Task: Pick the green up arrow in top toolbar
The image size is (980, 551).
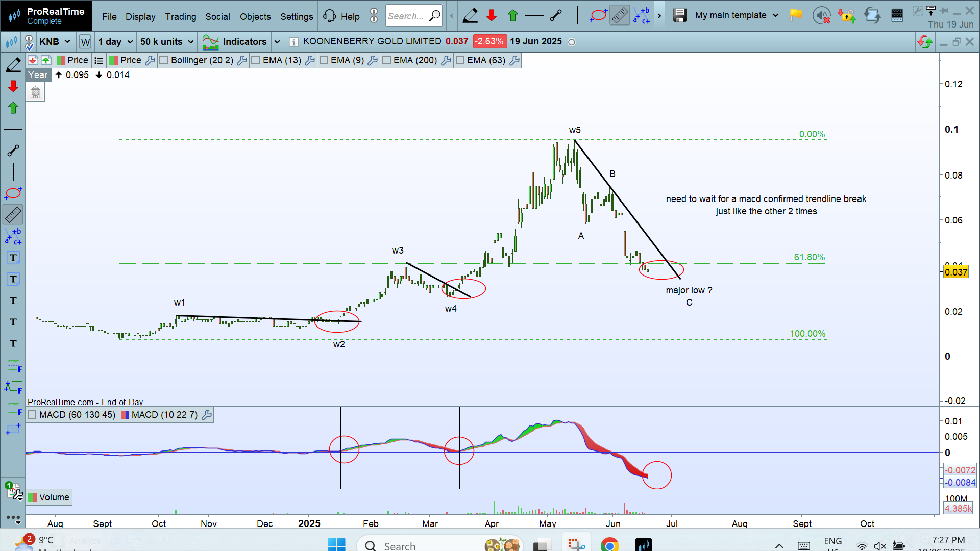Action: tap(513, 16)
